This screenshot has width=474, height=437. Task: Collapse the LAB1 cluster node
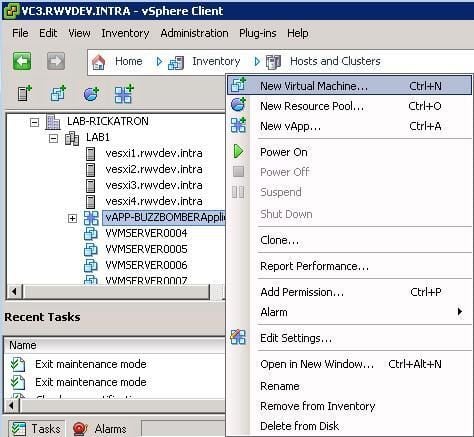[x=53, y=138]
